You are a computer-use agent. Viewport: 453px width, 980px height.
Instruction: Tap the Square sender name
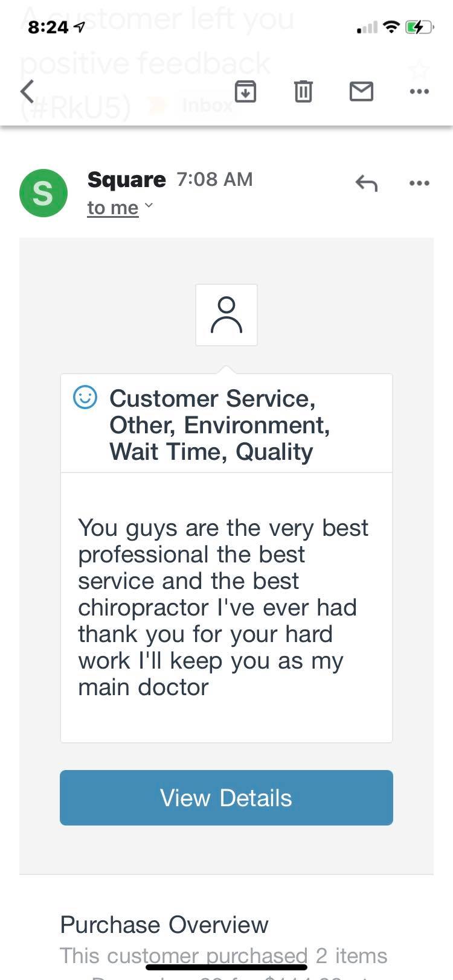click(x=126, y=179)
